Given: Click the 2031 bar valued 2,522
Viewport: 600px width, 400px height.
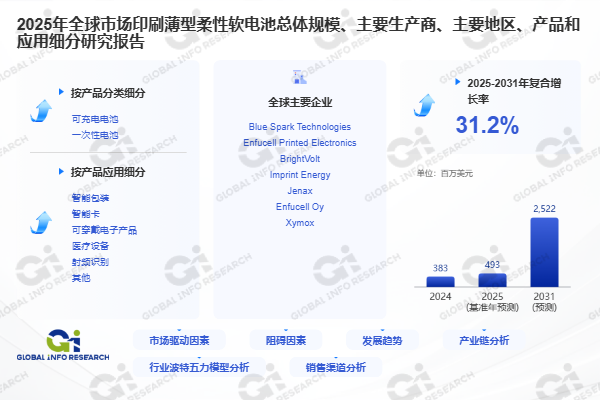Looking at the screenshot, I should click(x=545, y=252).
